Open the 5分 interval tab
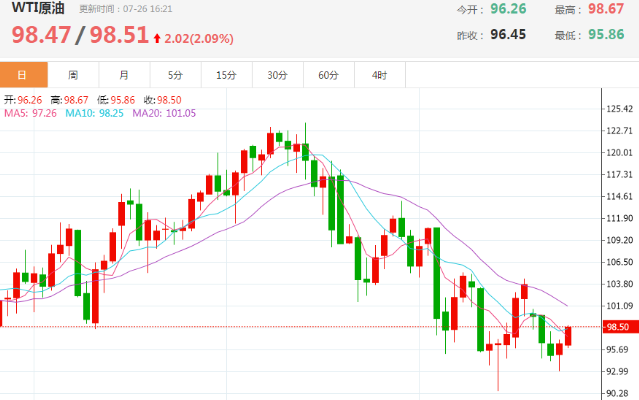Image resolution: width=639 pixels, height=400 pixels. [x=176, y=75]
